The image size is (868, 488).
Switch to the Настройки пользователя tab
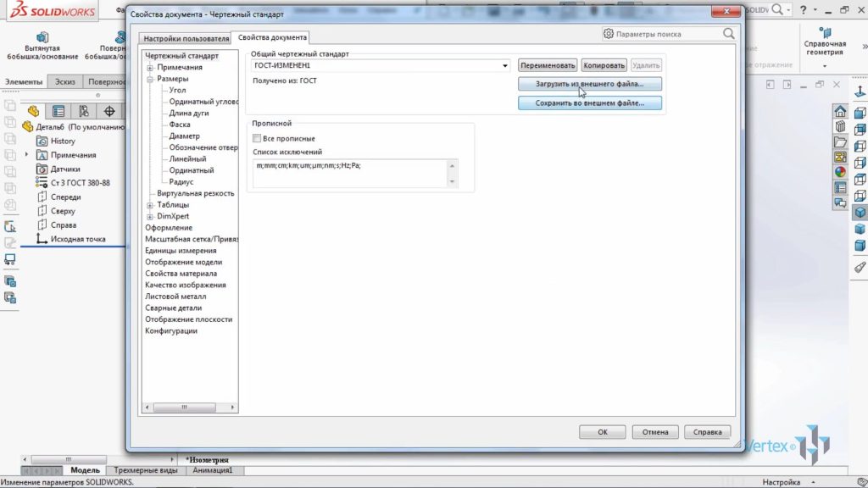(186, 38)
